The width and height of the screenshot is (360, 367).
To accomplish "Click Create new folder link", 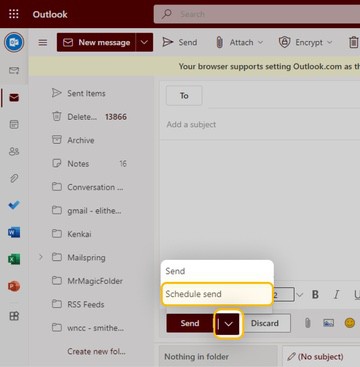I will pos(96,351).
